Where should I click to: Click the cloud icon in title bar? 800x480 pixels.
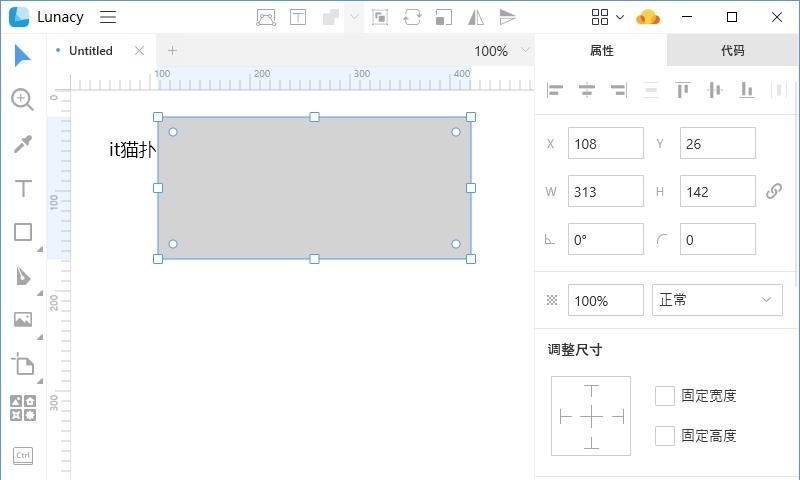click(648, 17)
